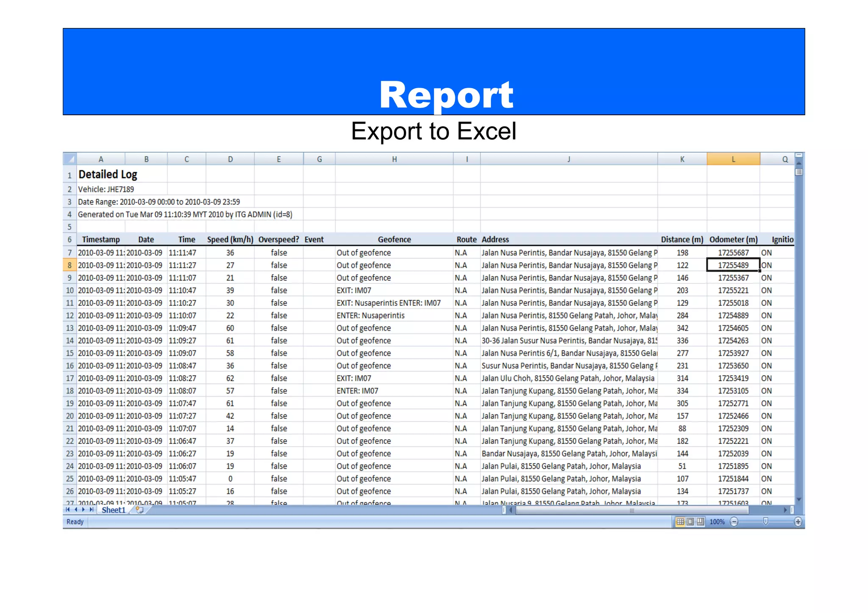Select row 26 header

tap(70, 491)
